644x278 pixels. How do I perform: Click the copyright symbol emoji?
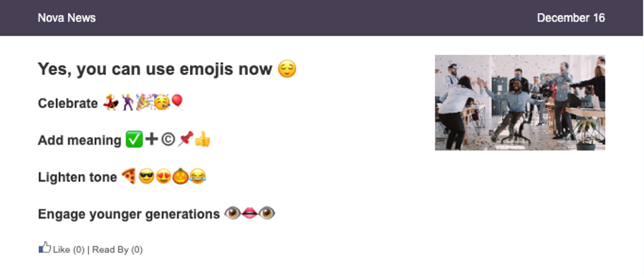coord(168,140)
